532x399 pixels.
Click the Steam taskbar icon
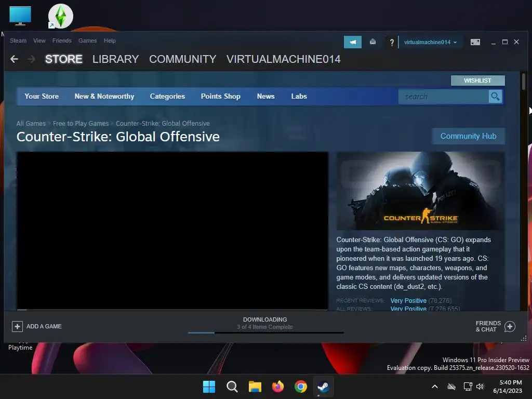(323, 387)
